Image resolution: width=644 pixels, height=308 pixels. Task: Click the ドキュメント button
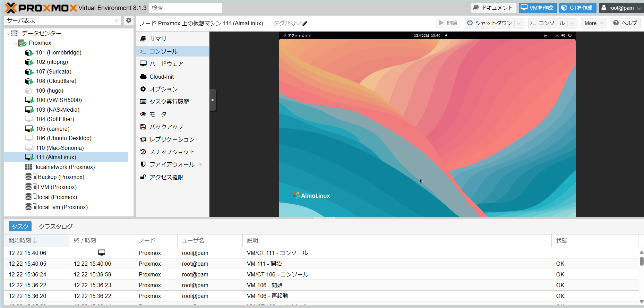(493, 8)
